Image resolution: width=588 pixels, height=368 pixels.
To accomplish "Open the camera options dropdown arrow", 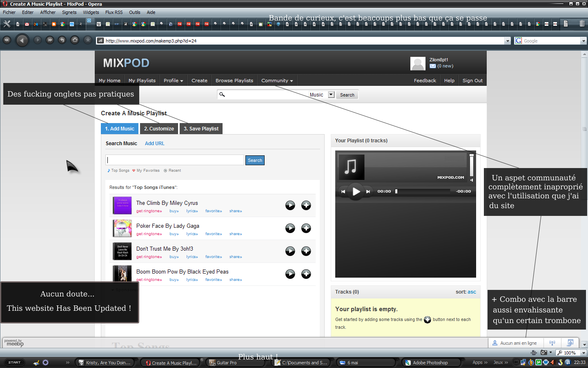I will [x=550, y=352].
